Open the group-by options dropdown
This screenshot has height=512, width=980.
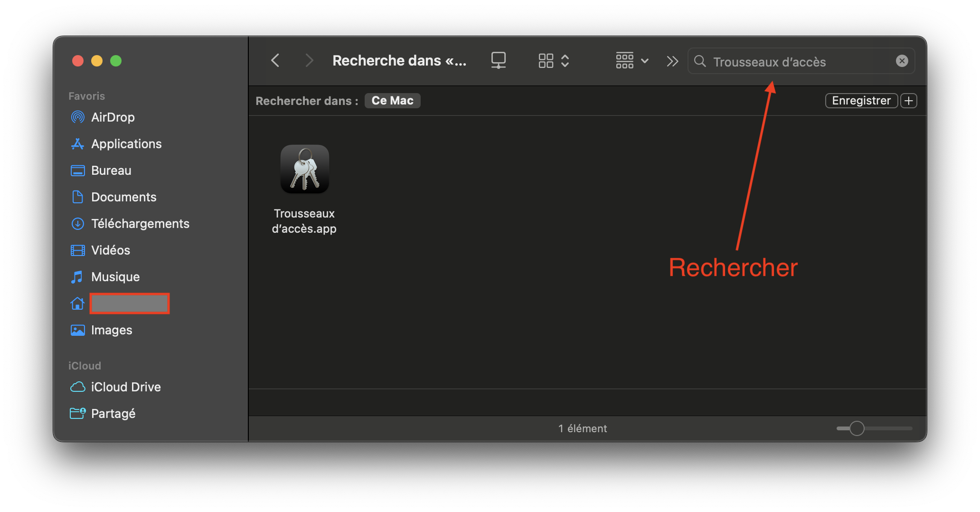tap(632, 61)
